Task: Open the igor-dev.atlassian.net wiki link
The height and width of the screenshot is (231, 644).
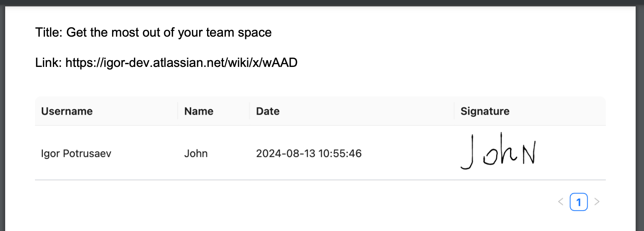Action: click(181, 63)
